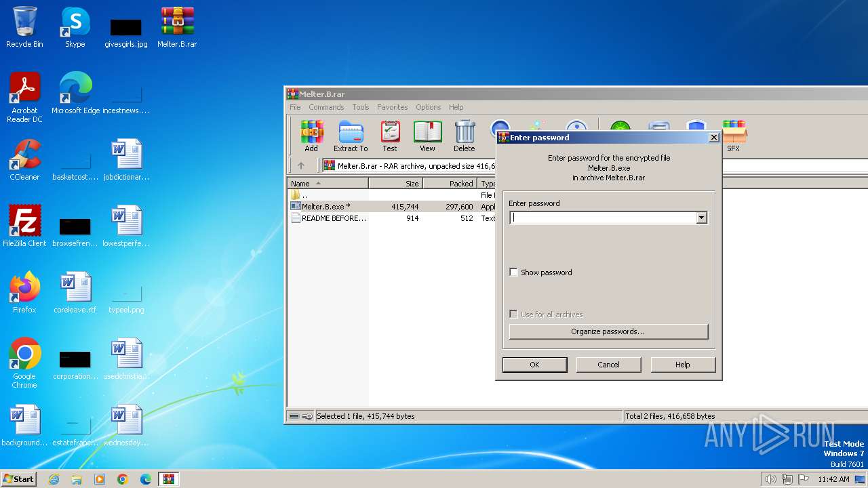Screen dimensions: 868x488
Task: Click the up one level arrow
Action: (x=301, y=165)
